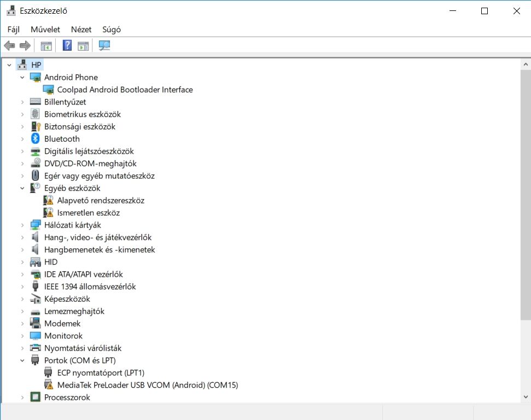Image resolution: width=531 pixels, height=420 pixels.
Task: Click the Eszközkezelő title bar app icon
Action: click(x=11, y=11)
